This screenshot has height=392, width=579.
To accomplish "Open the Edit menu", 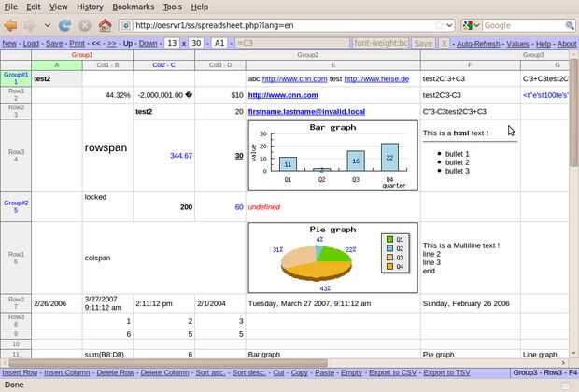I will (x=34, y=7).
